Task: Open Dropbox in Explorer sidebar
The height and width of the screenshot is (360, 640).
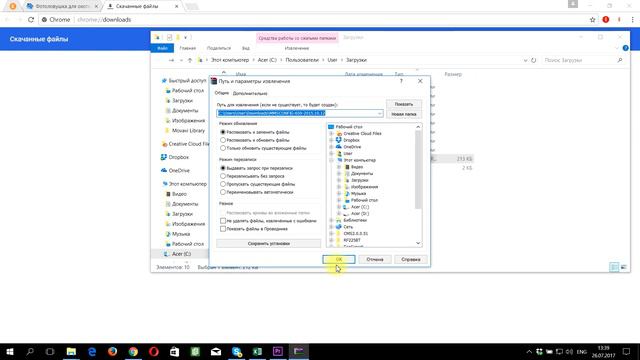Action: 175,157
